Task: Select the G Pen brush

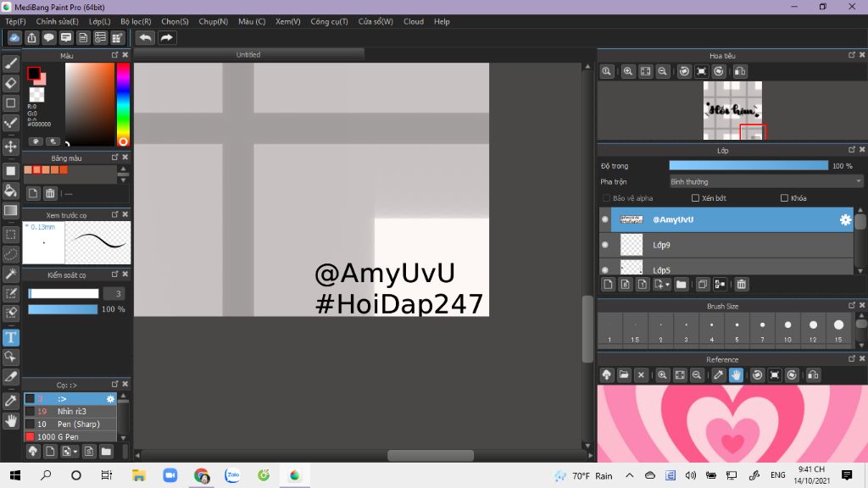Action: (70, 436)
